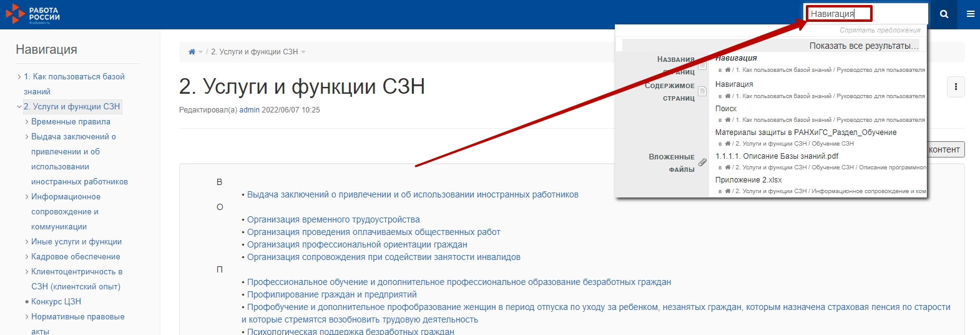Open 'Конкурс ЦЗН' in navigation tree
Image resolution: width=980 pixels, height=335 pixels.
[56, 302]
